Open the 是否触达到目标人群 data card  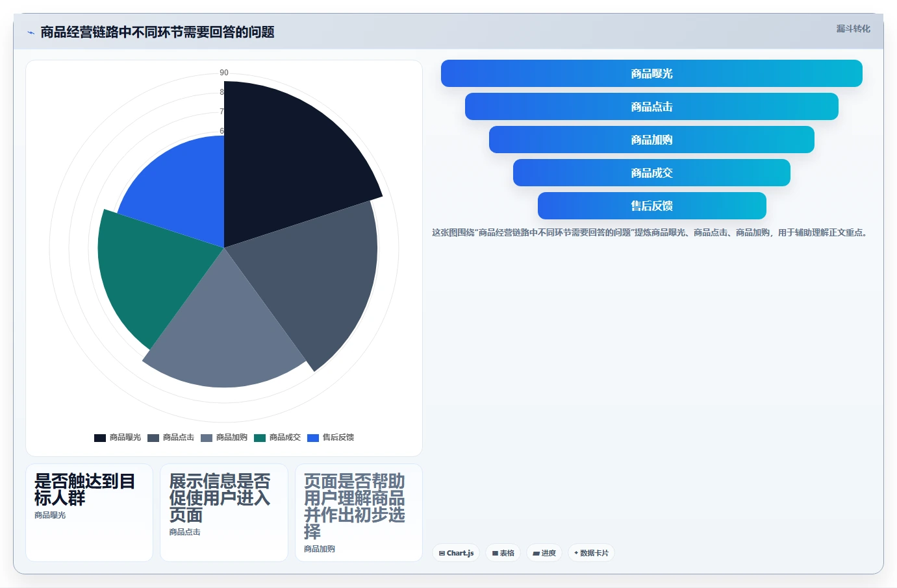coord(89,513)
